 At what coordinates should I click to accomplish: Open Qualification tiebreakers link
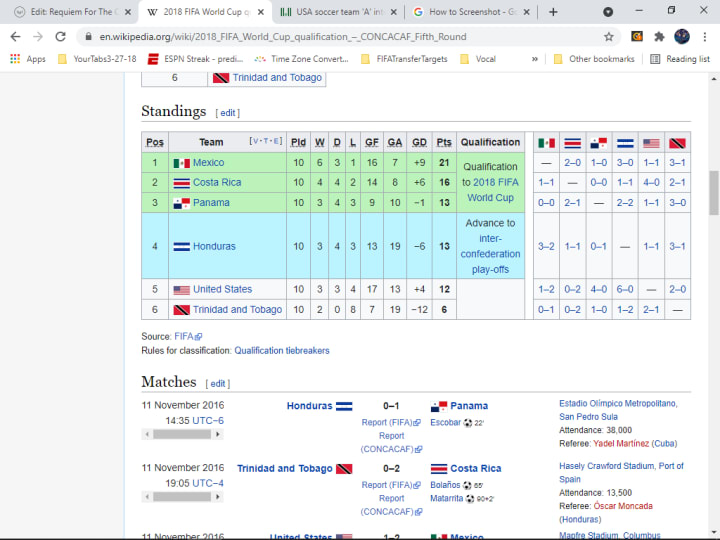pyautogui.click(x=282, y=351)
